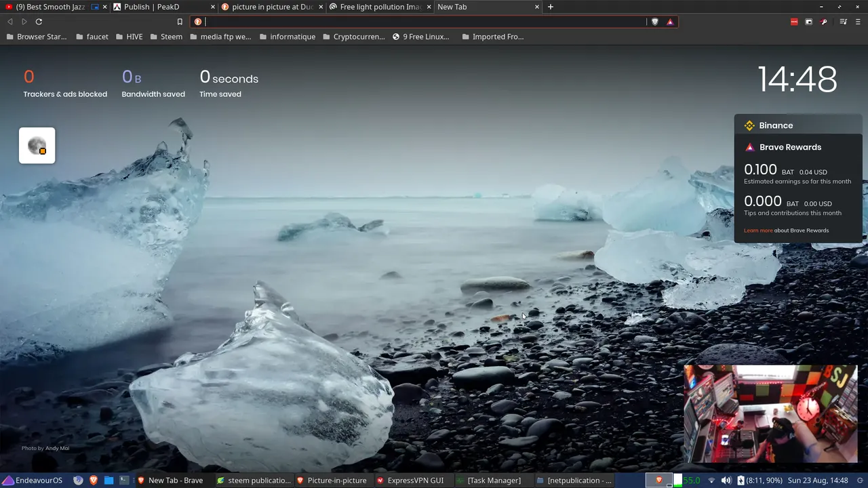Open the playlist/media control toolbar icon
The image size is (868, 488).
[843, 22]
